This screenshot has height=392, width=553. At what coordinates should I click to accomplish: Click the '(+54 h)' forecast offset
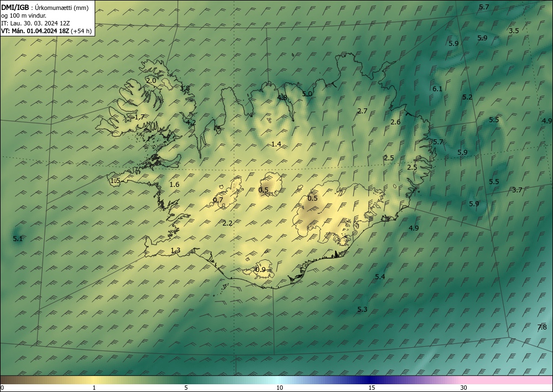[81, 31]
